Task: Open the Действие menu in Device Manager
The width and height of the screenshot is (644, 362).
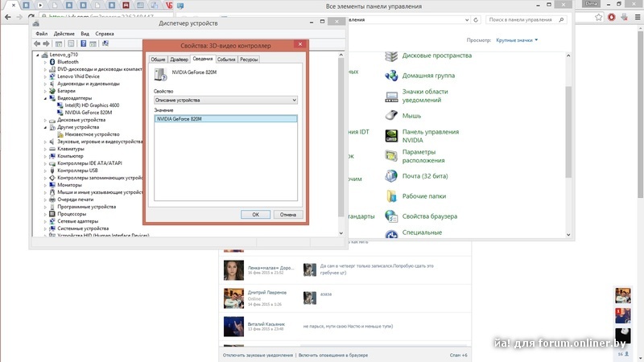Action: (64, 34)
